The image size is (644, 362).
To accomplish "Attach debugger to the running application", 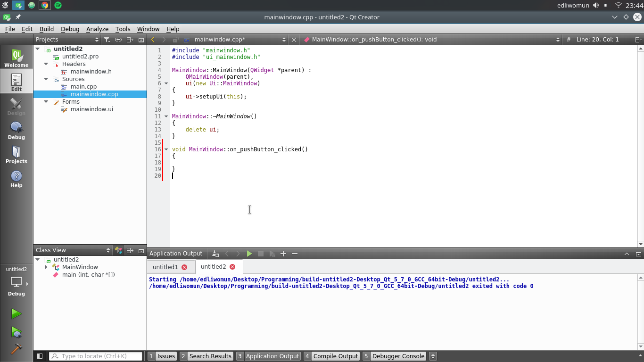I will 272,254.
